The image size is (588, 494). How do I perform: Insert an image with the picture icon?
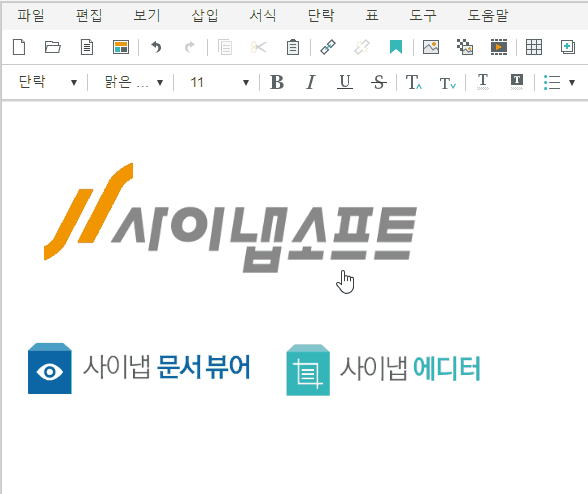(431, 47)
